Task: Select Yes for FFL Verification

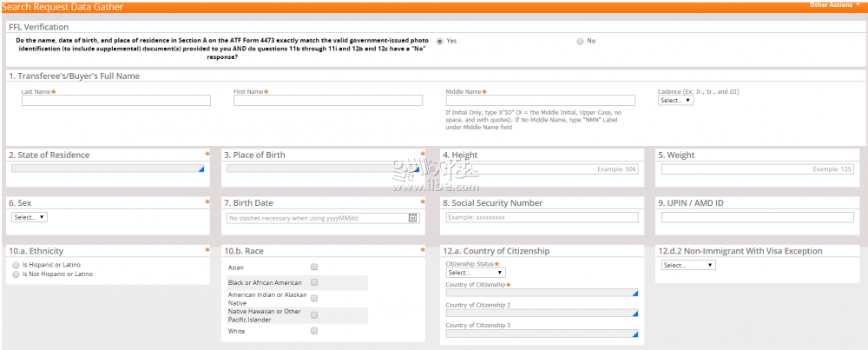Action: 440,41
